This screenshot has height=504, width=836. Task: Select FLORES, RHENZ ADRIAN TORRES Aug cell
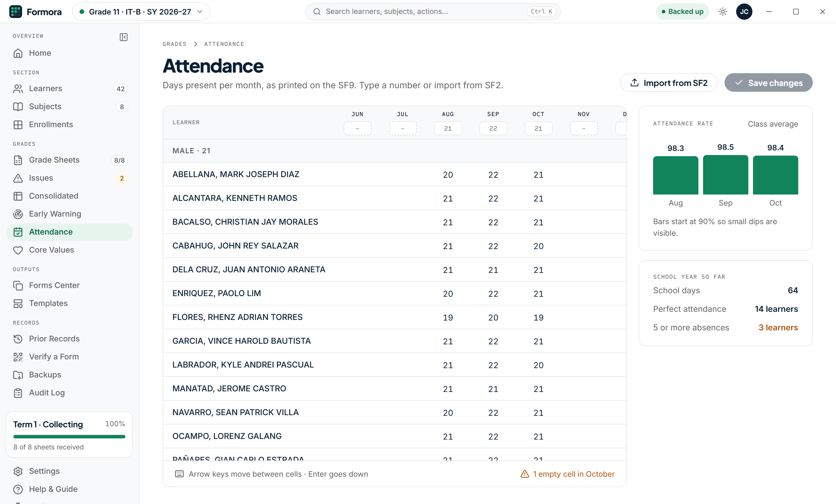(448, 317)
